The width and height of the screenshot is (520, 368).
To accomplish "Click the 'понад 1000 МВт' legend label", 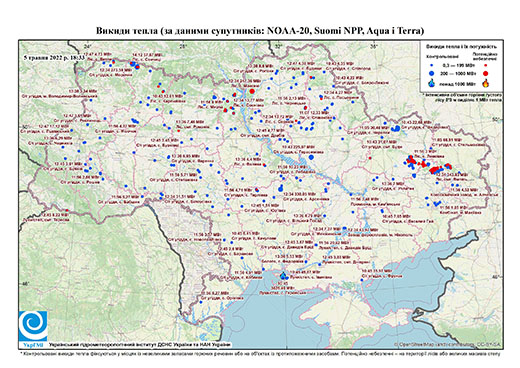I will (457, 83).
